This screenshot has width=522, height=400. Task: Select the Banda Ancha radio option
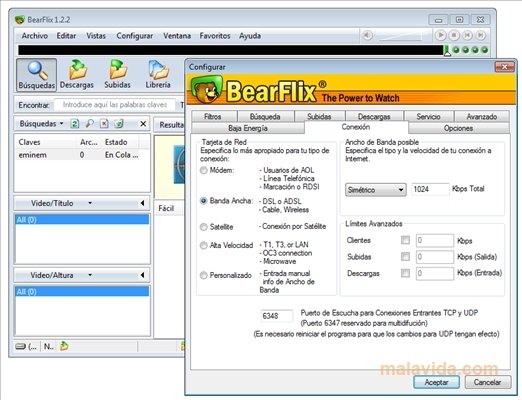tap(203, 201)
